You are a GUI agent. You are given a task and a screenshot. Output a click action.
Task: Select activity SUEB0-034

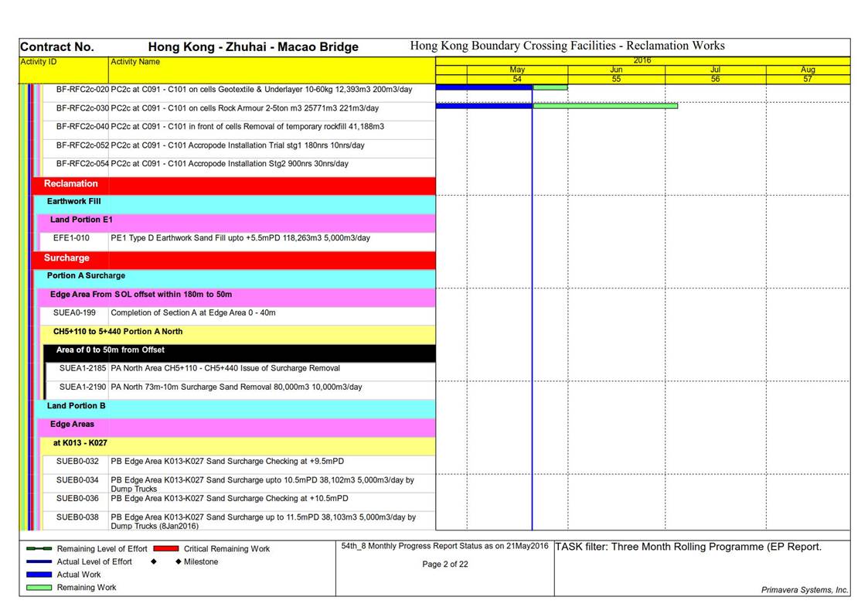239,483
